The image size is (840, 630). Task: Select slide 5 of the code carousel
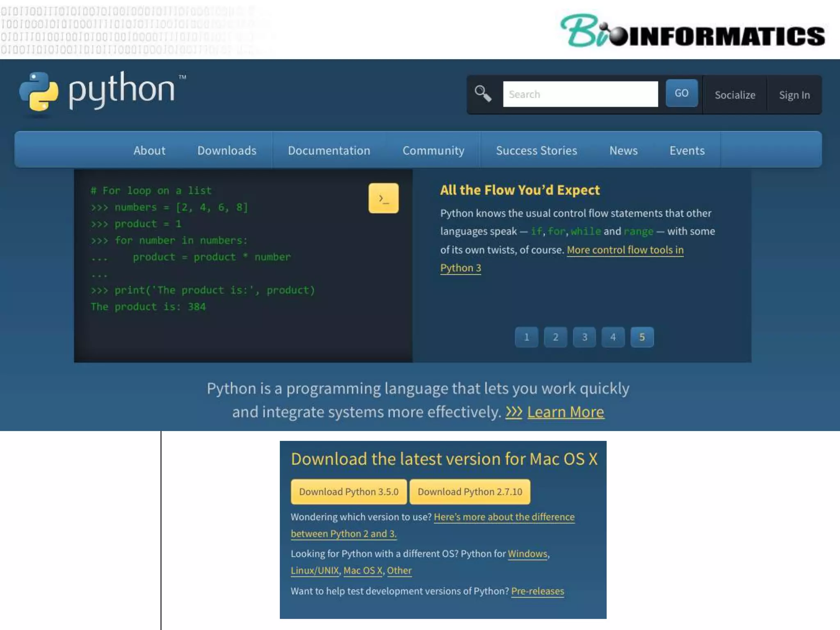tap(642, 337)
